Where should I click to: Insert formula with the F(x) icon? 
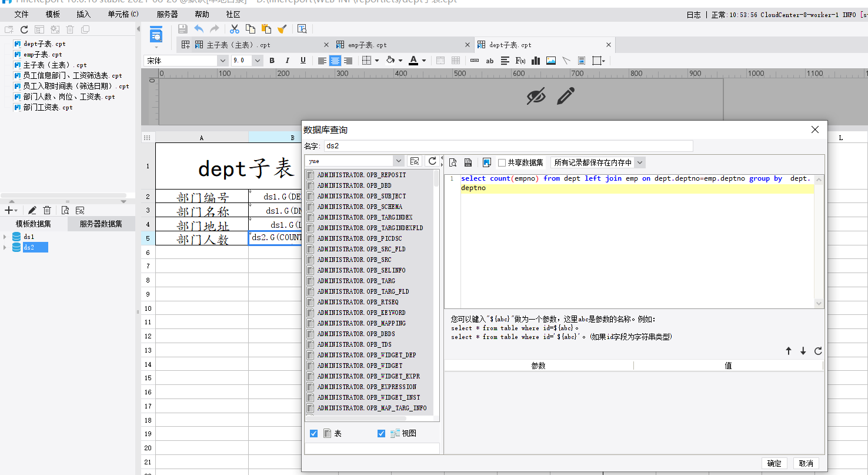tap(520, 61)
